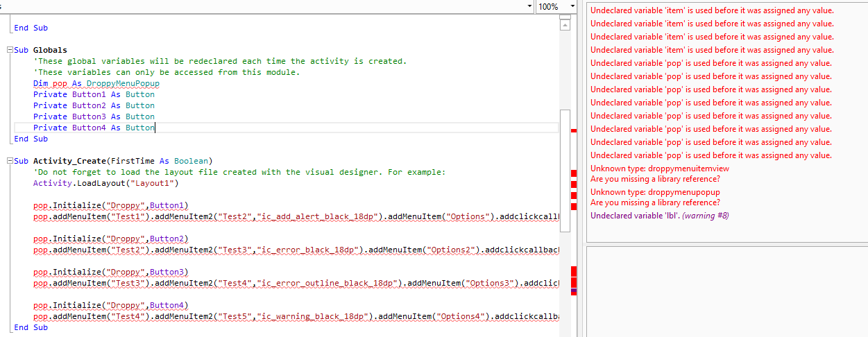Click the 'Dim pop As DroppyMenuPopup' line
868x337 pixels.
click(96, 83)
